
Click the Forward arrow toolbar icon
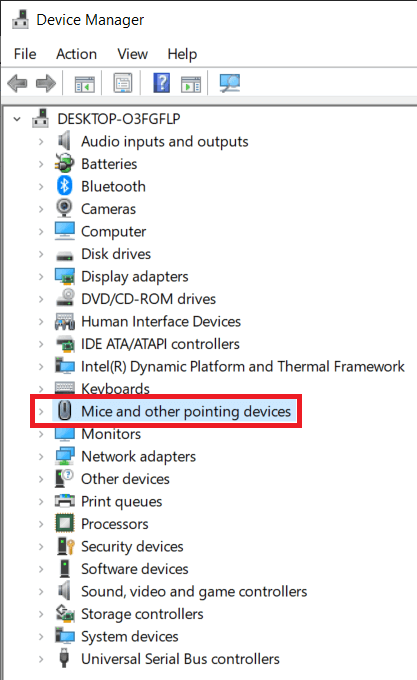(x=46, y=83)
